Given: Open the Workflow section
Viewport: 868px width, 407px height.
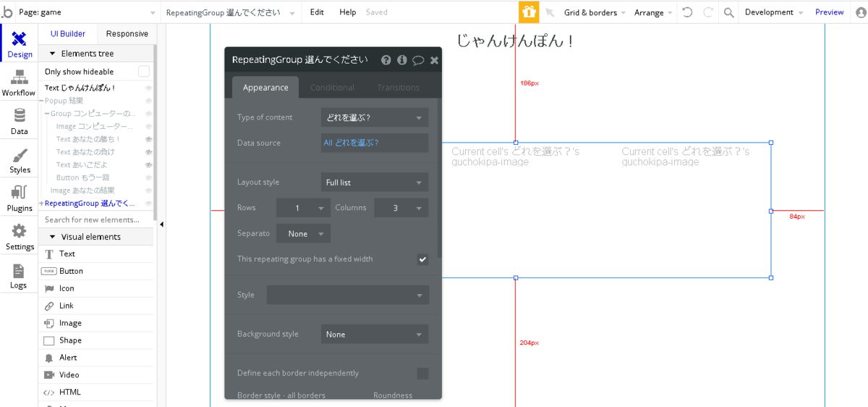Looking at the screenshot, I should coord(19,83).
